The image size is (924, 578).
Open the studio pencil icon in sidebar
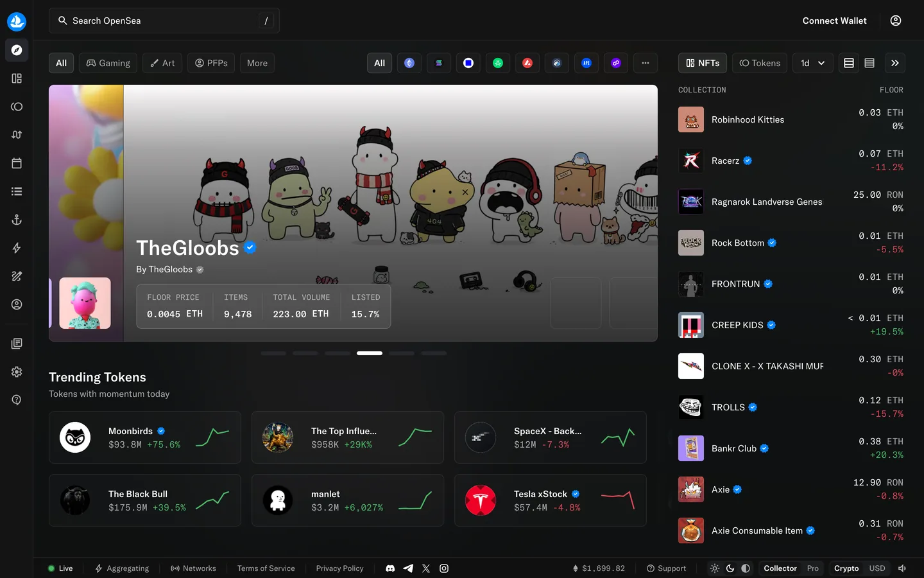coord(17,276)
